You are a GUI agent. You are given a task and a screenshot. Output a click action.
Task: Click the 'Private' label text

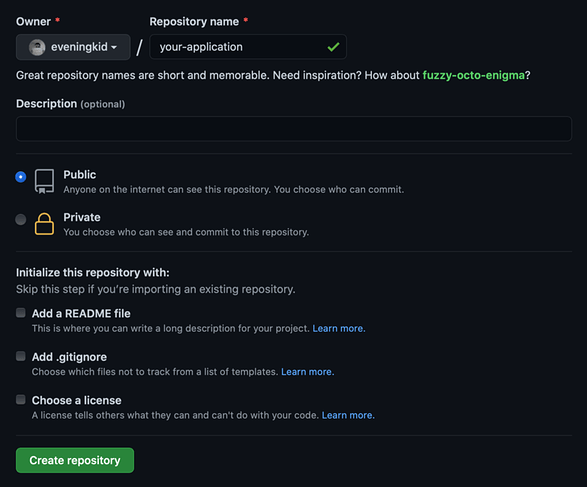tap(82, 217)
